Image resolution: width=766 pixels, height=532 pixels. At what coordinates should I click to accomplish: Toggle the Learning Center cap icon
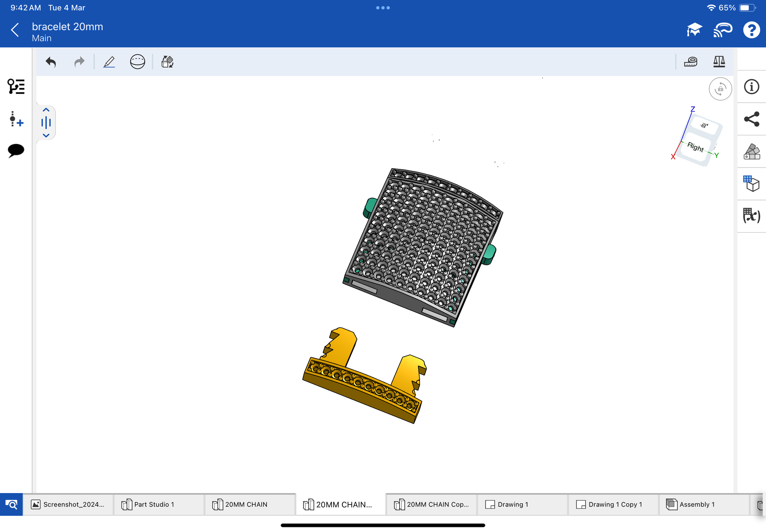pyautogui.click(x=694, y=30)
